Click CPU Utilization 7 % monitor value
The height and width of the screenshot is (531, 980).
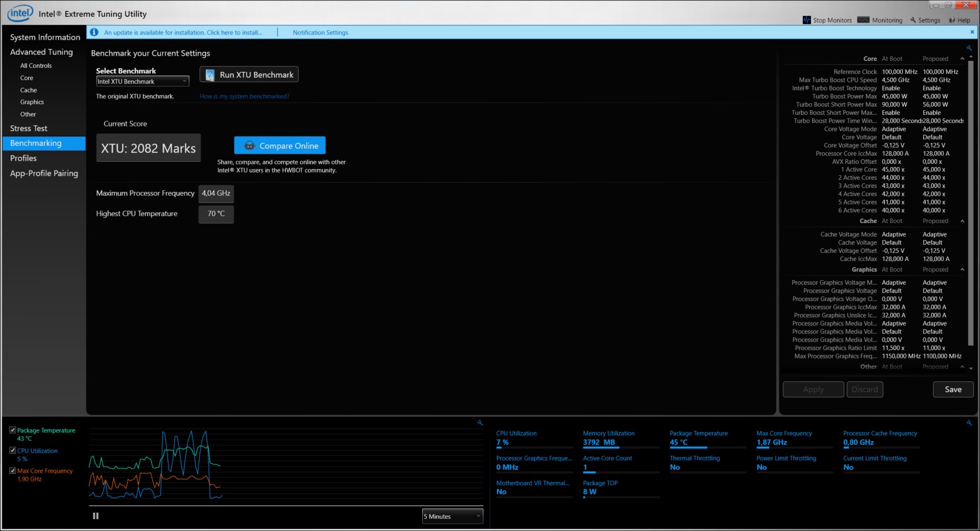point(502,443)
